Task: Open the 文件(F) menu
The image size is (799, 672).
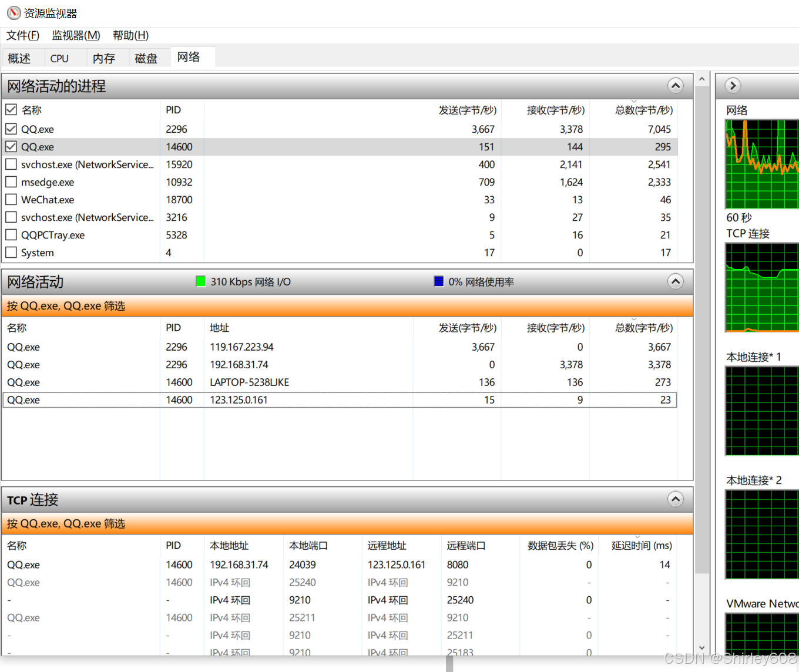Action: (23, 35)
